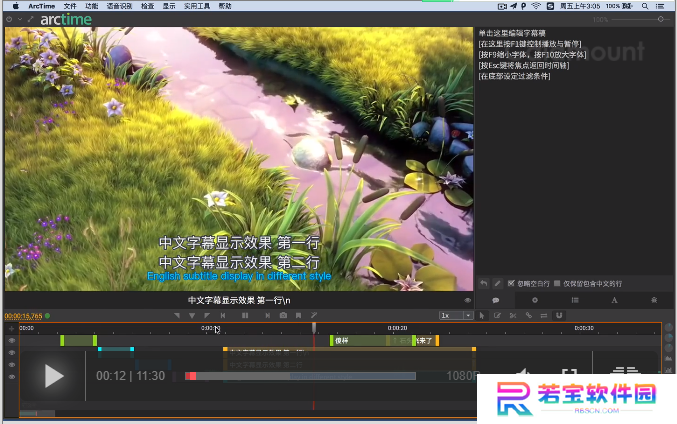This screenshot has width=677, height=424.
Task: Click the horizontal timeline scrollbar thumb at bottom
Action: coord(37,413)
